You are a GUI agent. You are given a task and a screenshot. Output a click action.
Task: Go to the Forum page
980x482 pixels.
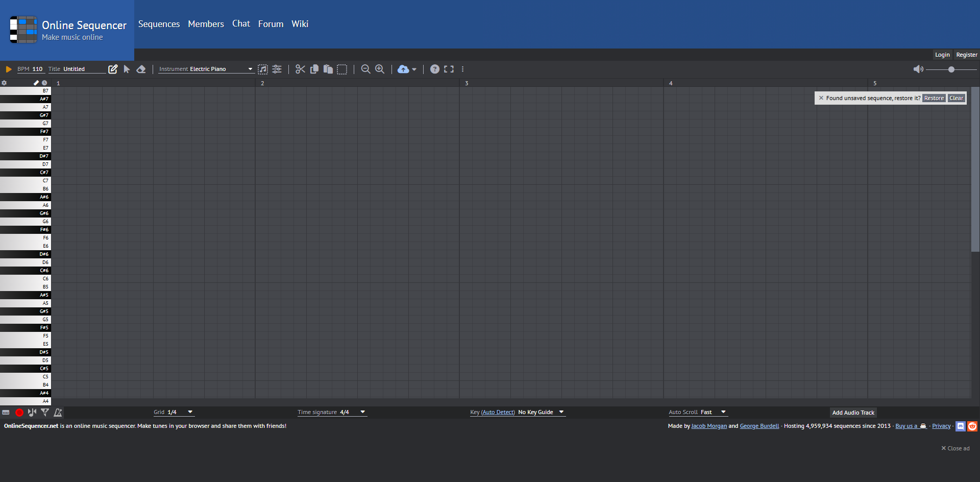pos(271,24)
